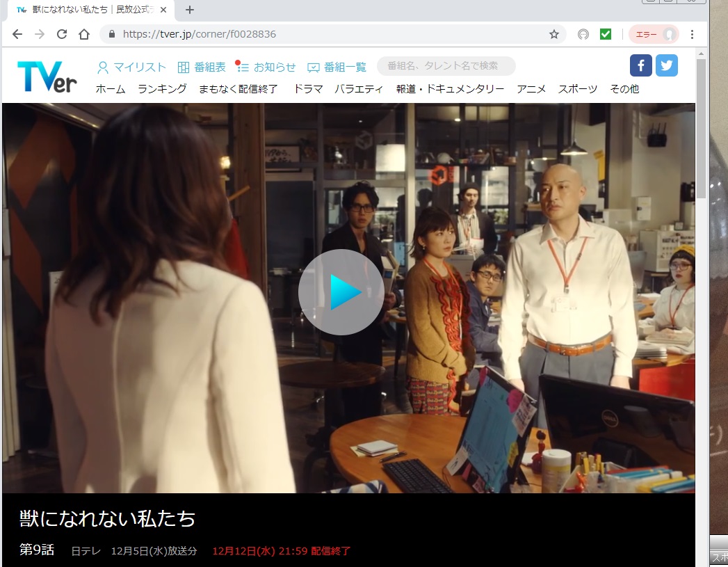Click the green checkmark extension icon
This screenshot has width=728, height=567.
[x=606, y=34]
